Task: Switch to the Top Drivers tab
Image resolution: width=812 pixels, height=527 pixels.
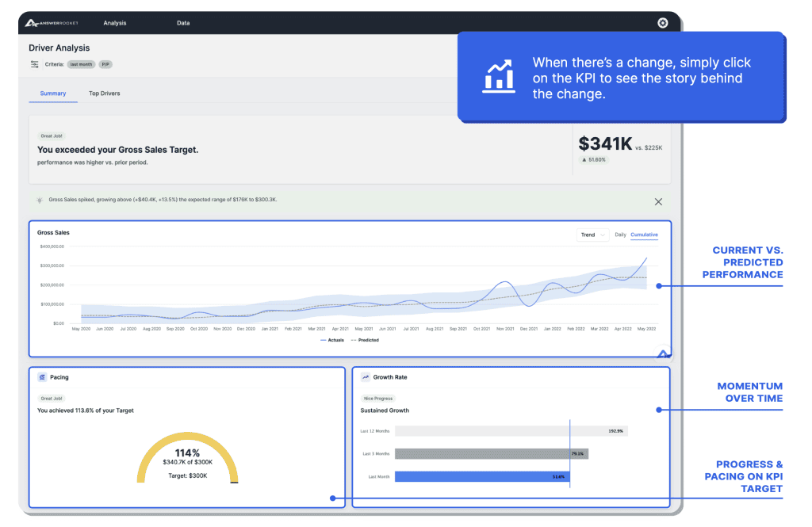Action: [x=105, y=93]
